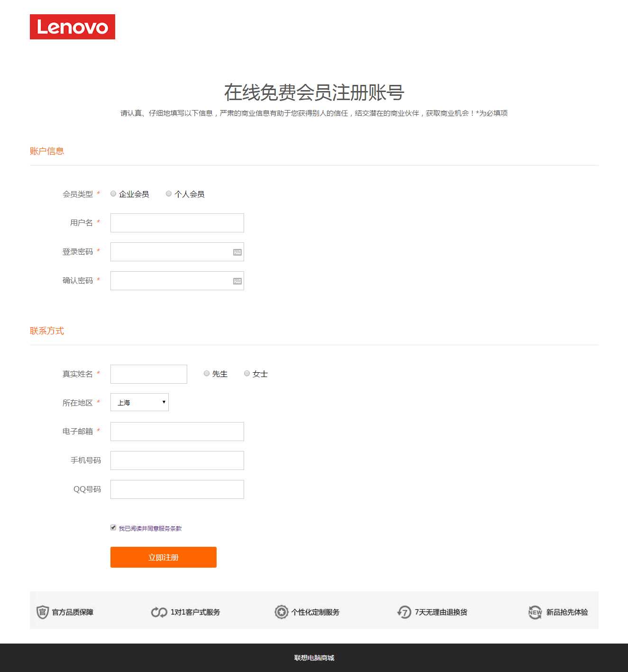Focus the 电子邮箱 input field

coord(177,432)
